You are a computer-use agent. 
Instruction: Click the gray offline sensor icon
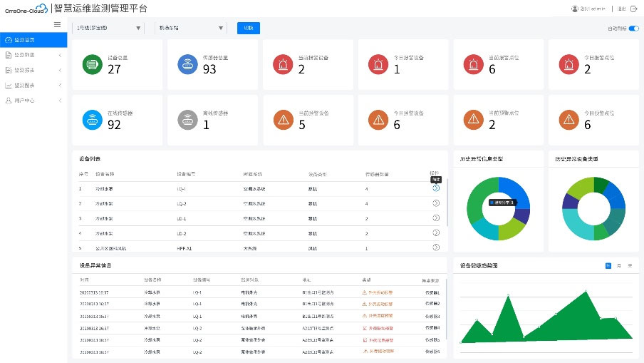pos(187,118)
